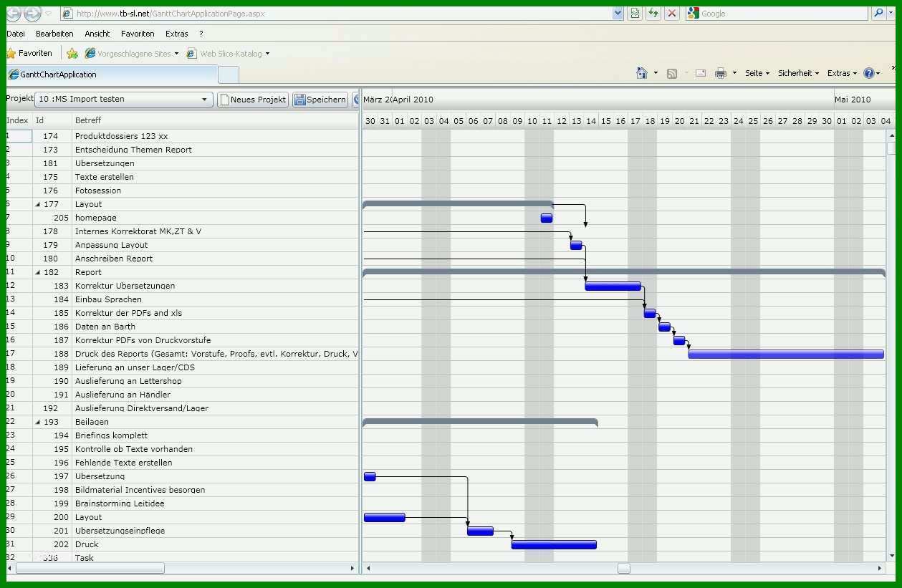Click the homepage task bar in Gantt chart
This screenshot has height=588, width=902.
(x=547, y=218)
